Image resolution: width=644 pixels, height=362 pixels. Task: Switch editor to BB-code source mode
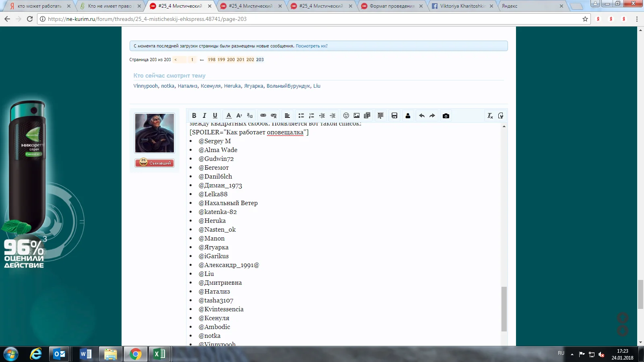point(501,116)
